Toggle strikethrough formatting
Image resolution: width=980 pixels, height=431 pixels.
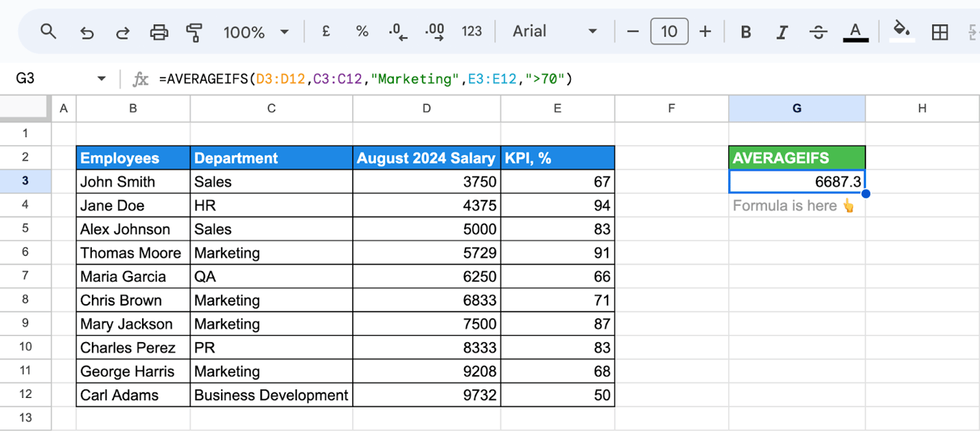tap(818, 32)
